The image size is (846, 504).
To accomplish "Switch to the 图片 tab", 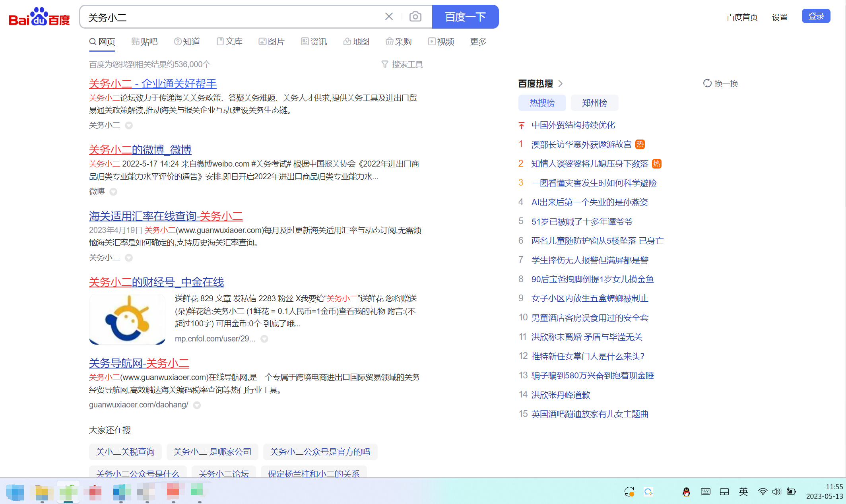I will [272, 42].
